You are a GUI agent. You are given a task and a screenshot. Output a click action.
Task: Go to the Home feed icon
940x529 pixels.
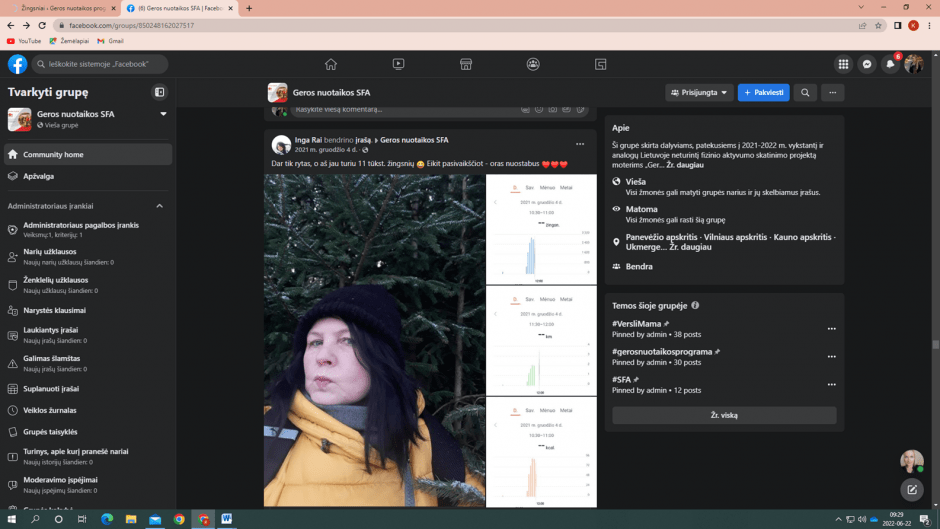pyautogui.click(x=331, y=64)
